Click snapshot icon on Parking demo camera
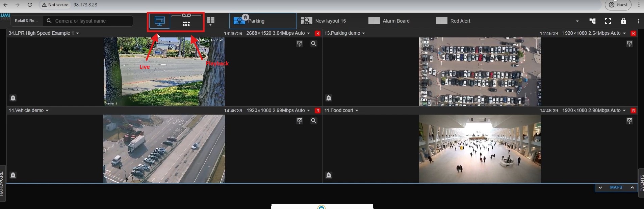Image resolution: width=644 pixels, height=209 pixels. click(629, 44)
